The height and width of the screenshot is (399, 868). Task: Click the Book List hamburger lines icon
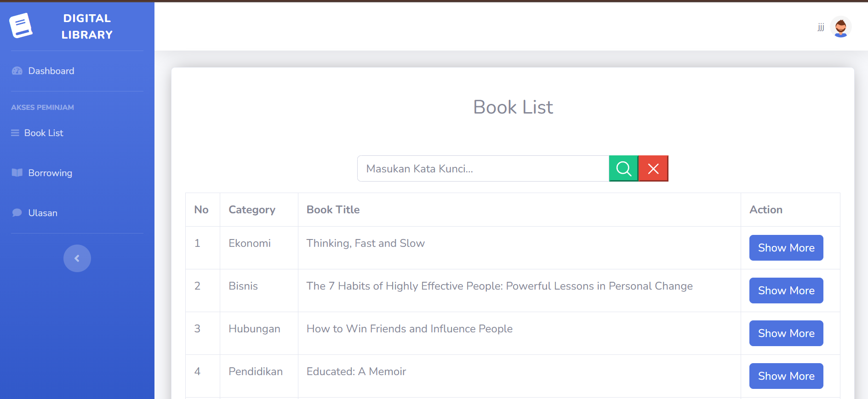tap(15, 133)
